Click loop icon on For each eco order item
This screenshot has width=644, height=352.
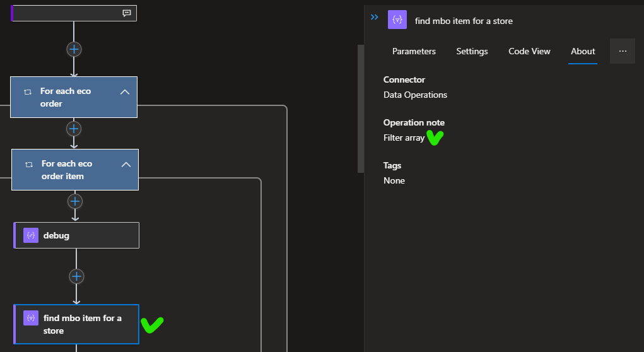point(29,164)
